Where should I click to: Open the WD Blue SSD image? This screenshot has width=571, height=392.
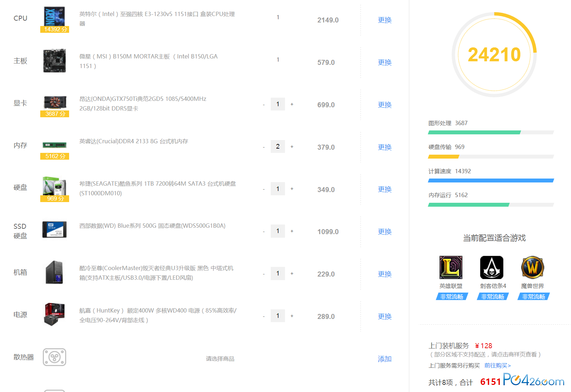click(54, 229)
